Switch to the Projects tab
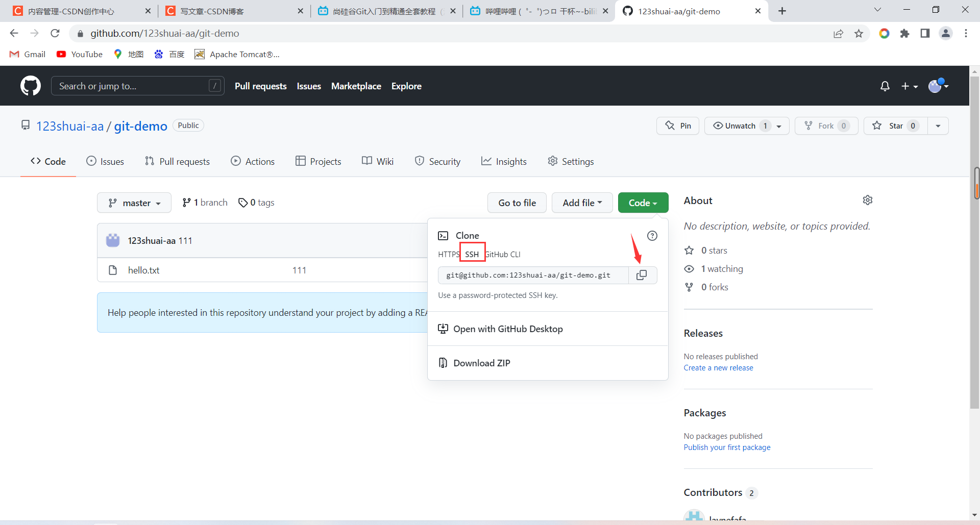The width and height of the screenshot is (980, 525). (x=318, y=161)
